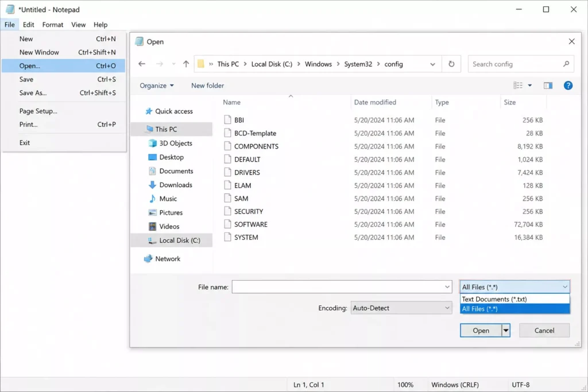Click the Network icon in sidebar

[x=149, y=259]
